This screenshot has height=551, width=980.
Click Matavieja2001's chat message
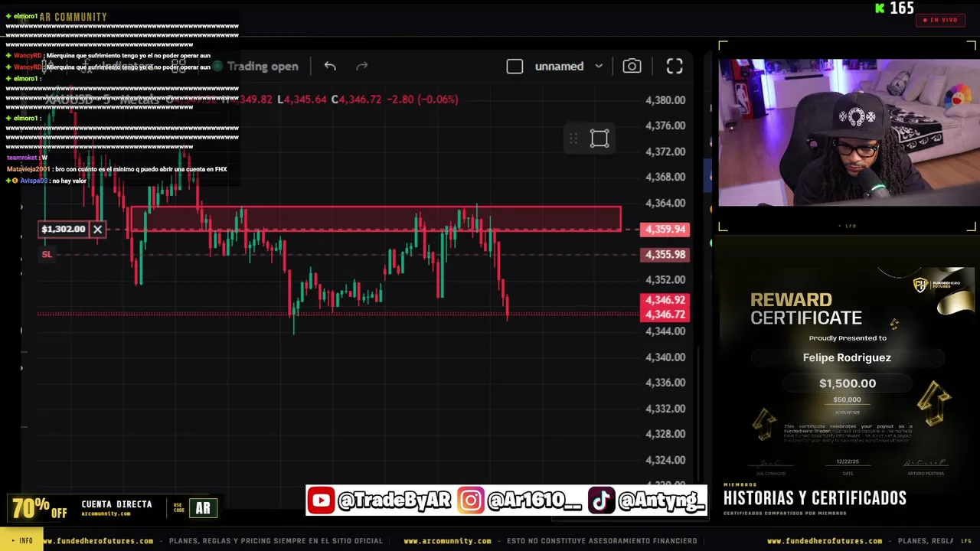pos(117,169)
